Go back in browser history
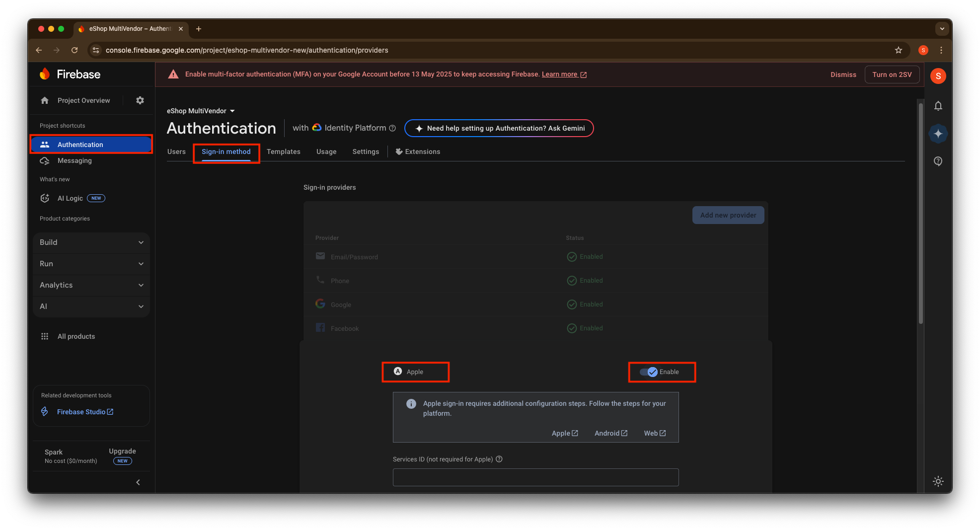The height and width of the screenshot is (530, 980). (39, 50)
